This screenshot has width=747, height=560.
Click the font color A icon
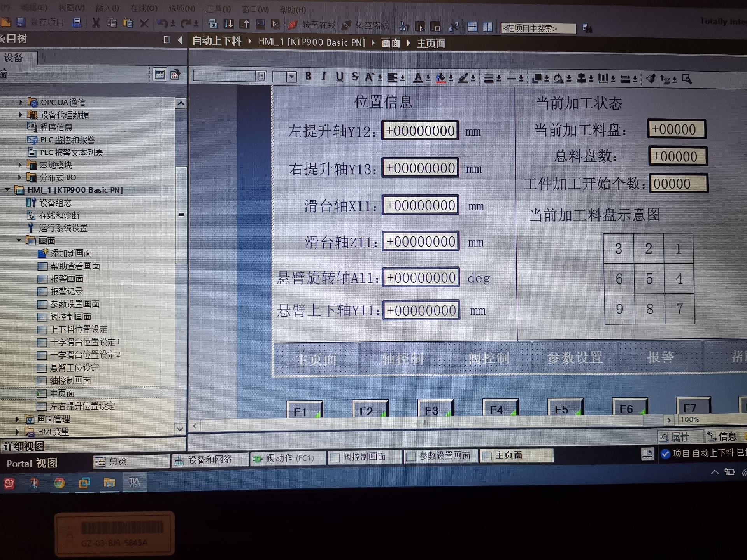pos(418,78)
